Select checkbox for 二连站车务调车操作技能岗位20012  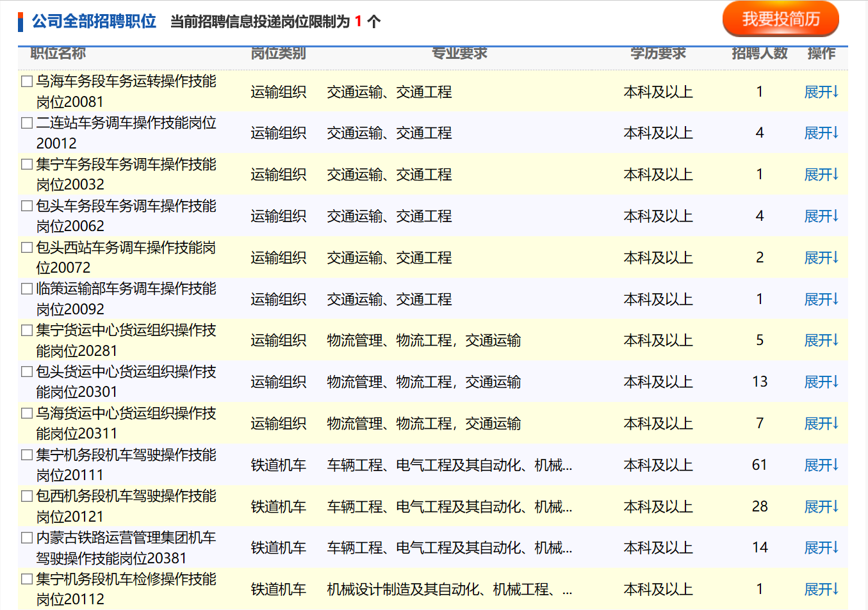(27, 123)
